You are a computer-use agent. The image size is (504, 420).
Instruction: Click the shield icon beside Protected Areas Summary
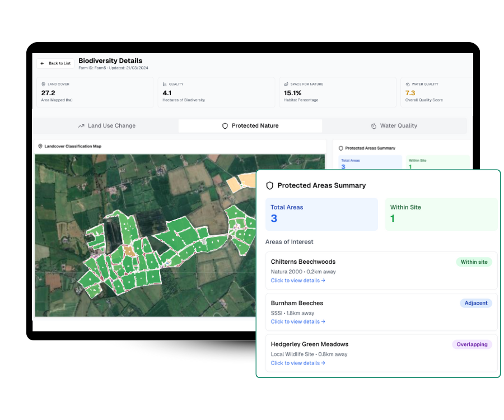[269, 185]
